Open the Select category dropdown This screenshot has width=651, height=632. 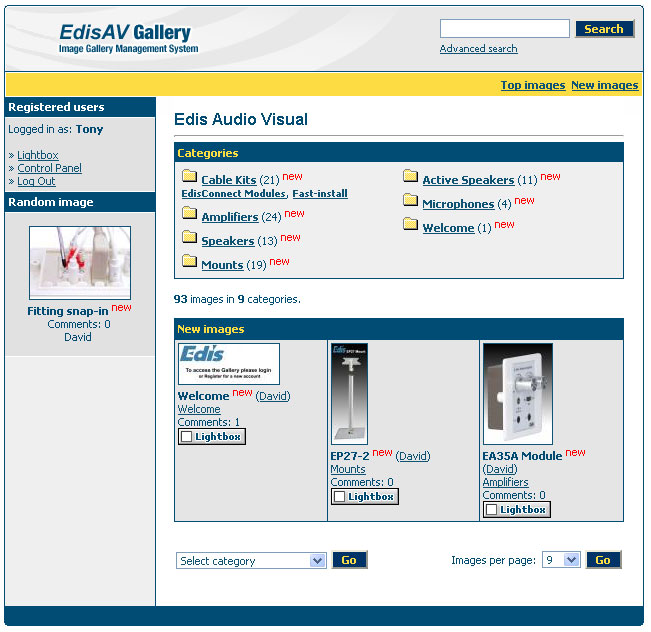click(251, 561)
